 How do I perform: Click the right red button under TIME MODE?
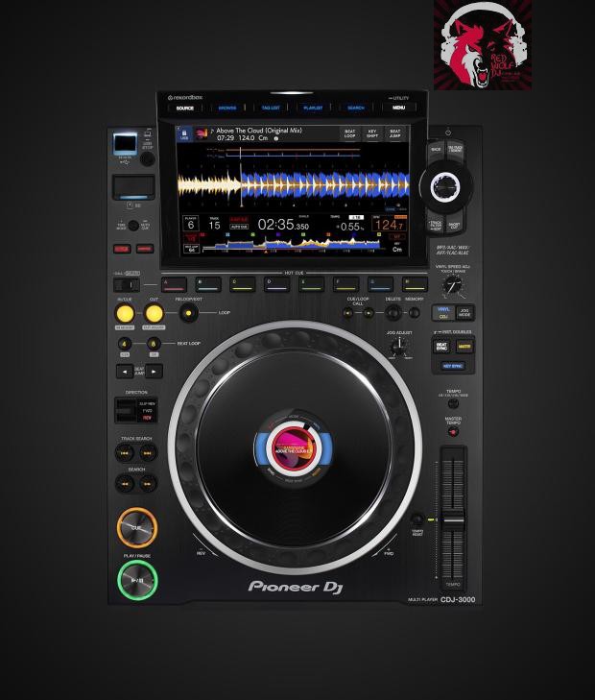pyautogui.click(x=145, y=249)
